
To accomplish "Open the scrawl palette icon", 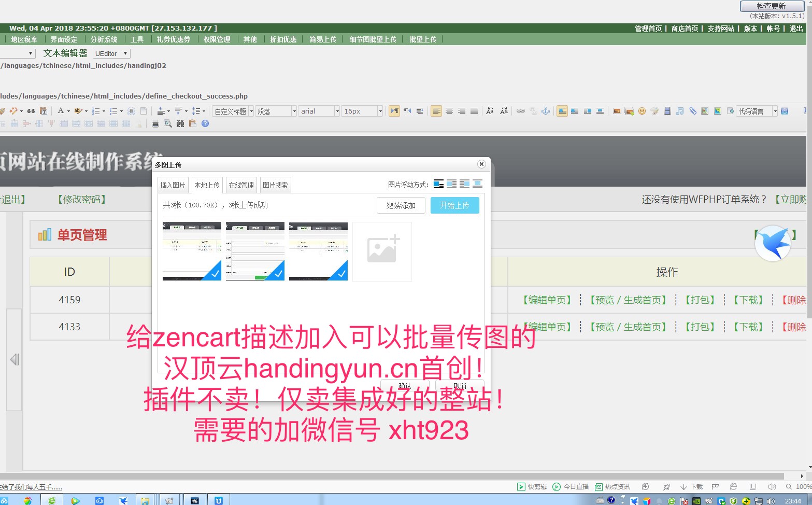I will [654, 111].
